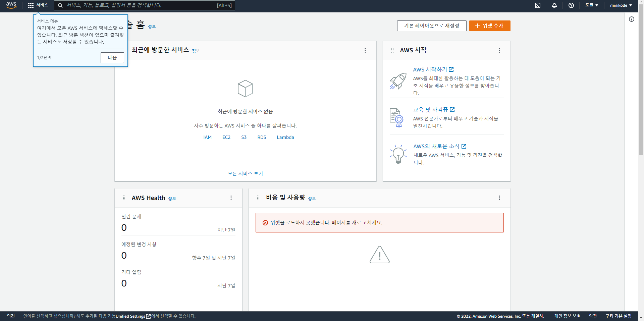This screenshot has width=644, height=321.
Task: Click the light bulb icon in AWS 시작
Action: 398,154
